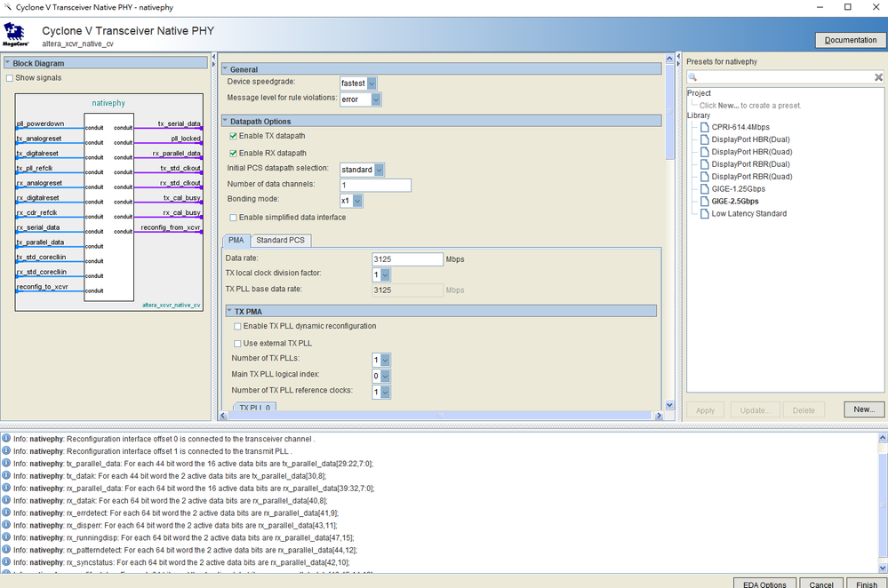Check Enable simplified data interface
This screenshot has width=888, height=588.
pos(234,218)
